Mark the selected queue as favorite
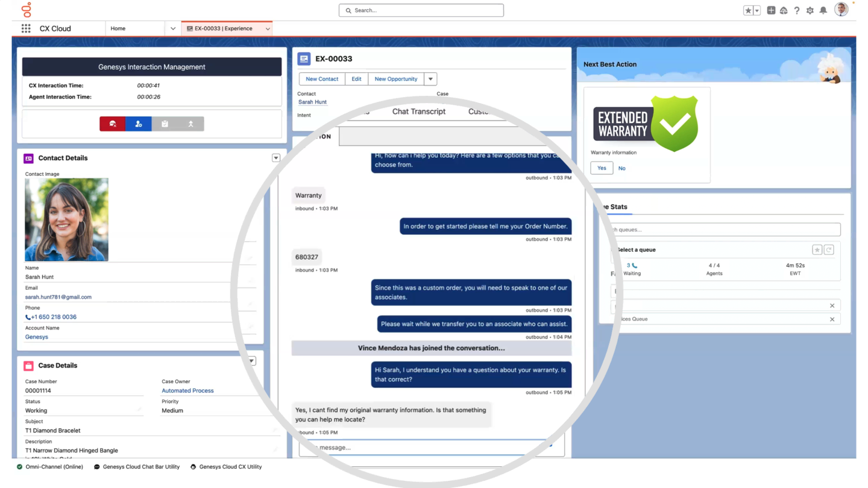868x488 pixels. (x=817, y=250)
